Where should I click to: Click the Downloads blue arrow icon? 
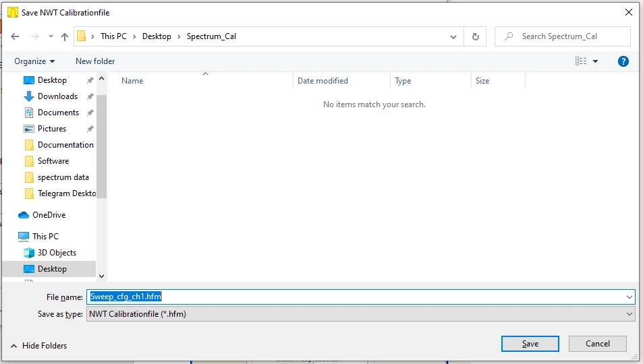coord(29,96)
